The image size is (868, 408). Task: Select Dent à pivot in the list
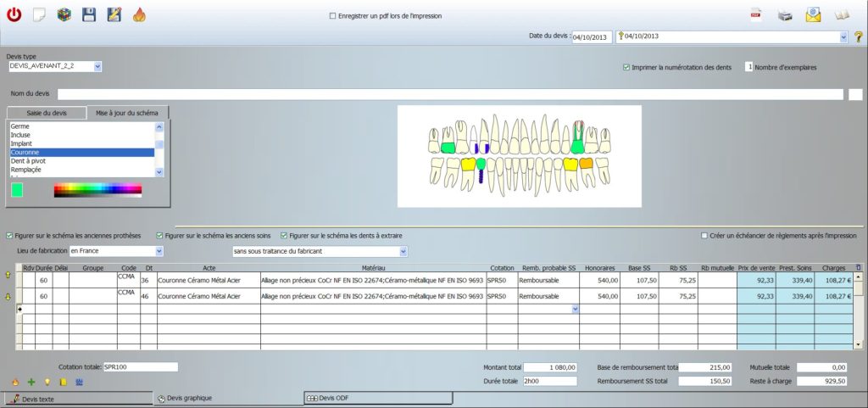82,161
